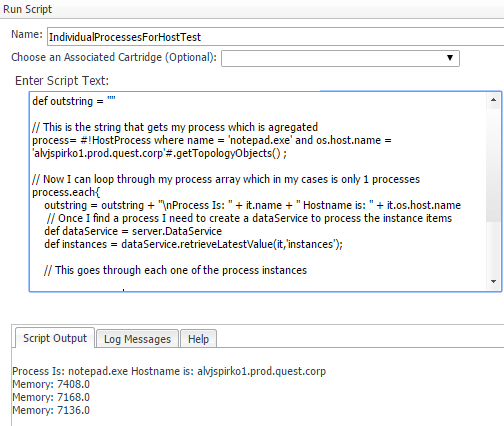Viewport: 504px width, 426px height.
Task: Switch to the Log Messages tab
Action: click(137, 339)
